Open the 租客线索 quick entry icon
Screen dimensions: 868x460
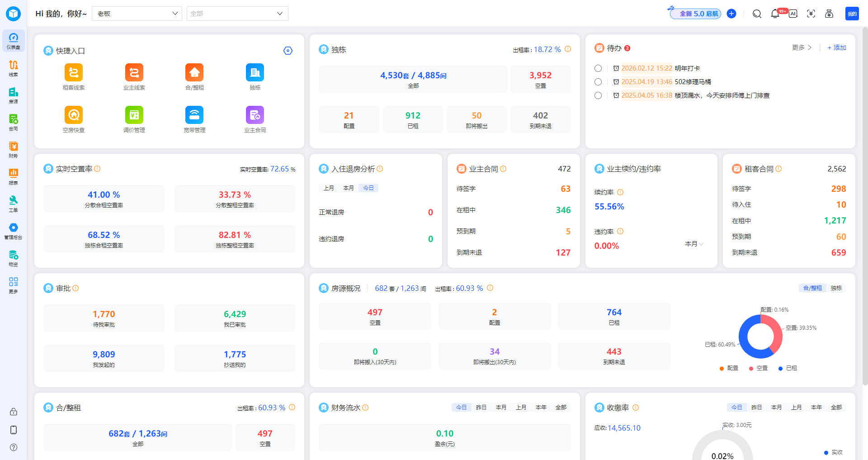pyautogui.click(x=74, y=73)
